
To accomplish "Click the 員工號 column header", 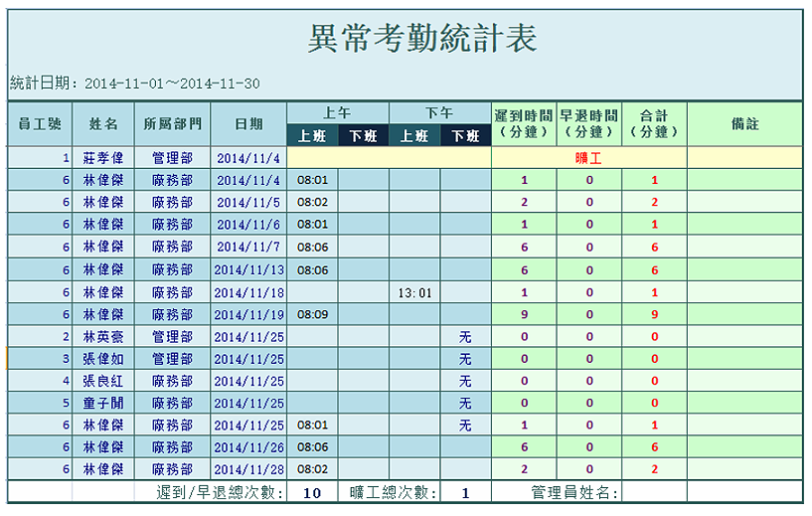I will pyautogui.click(x=40, y=124).
